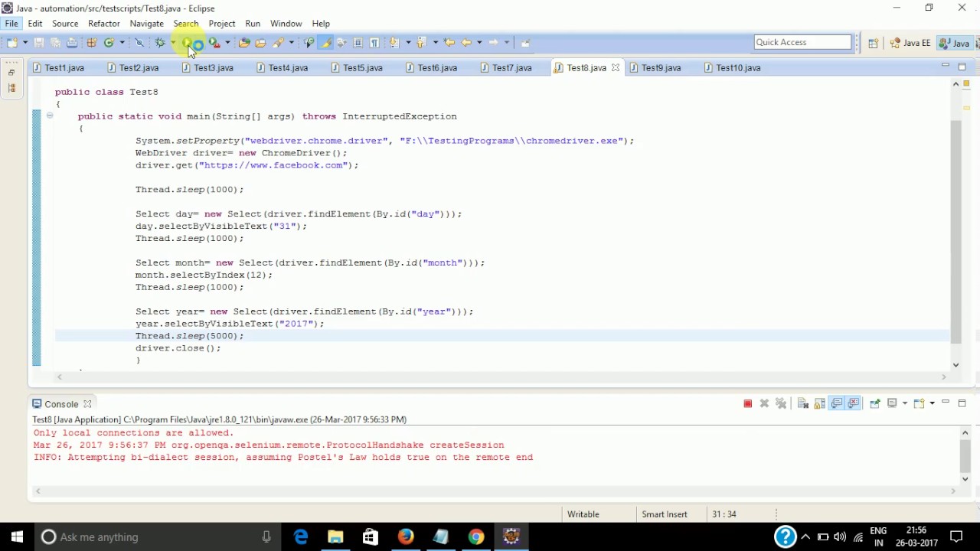980x551 pixels.
Task: Click the Windows Start button
Action: (17, 537)
